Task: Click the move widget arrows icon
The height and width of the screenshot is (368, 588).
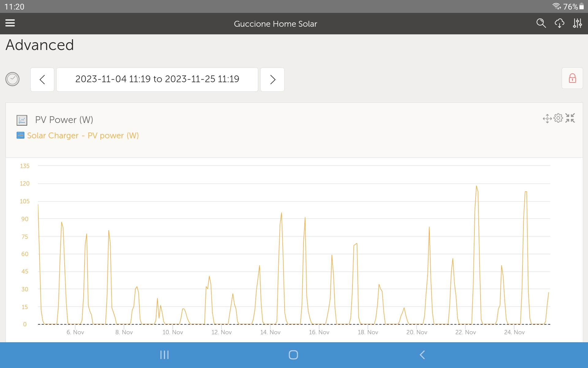Action: coord(547,118)
